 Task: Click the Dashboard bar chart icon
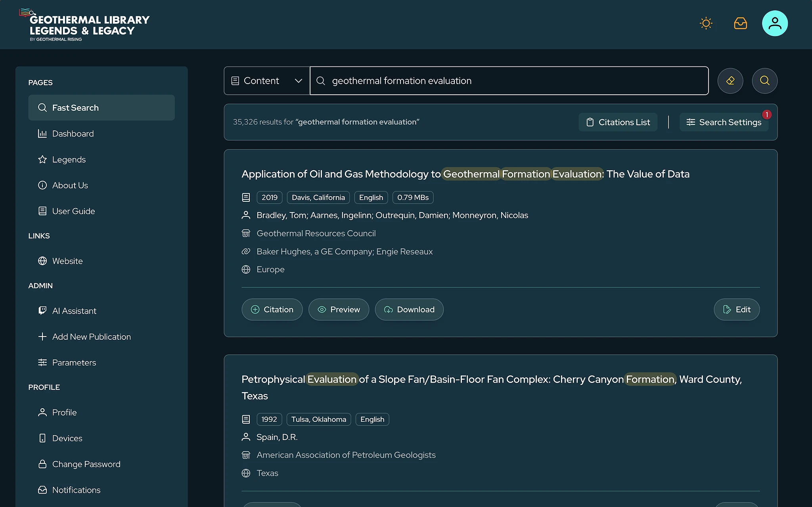tap(42, 134)
